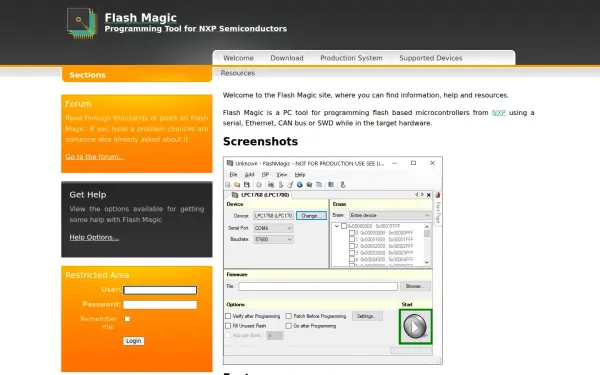Open the Baudrate 57600 dropdown
The width and height of the screenshot is (600, 375).
tap(274, 240)
